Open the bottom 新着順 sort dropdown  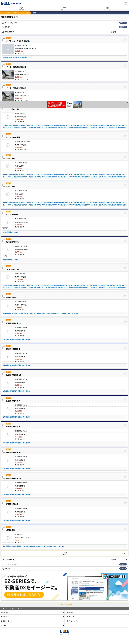pyautogui.click(x=119, y=560)
